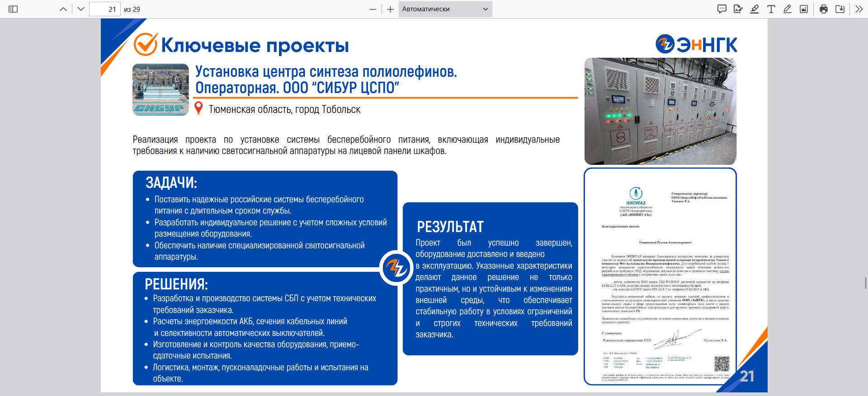Click bullet 'Расчеты энергоемкости АКБ, сечения кабельных линий'
The height and width of the screenshot is (396, 868).
250,321
